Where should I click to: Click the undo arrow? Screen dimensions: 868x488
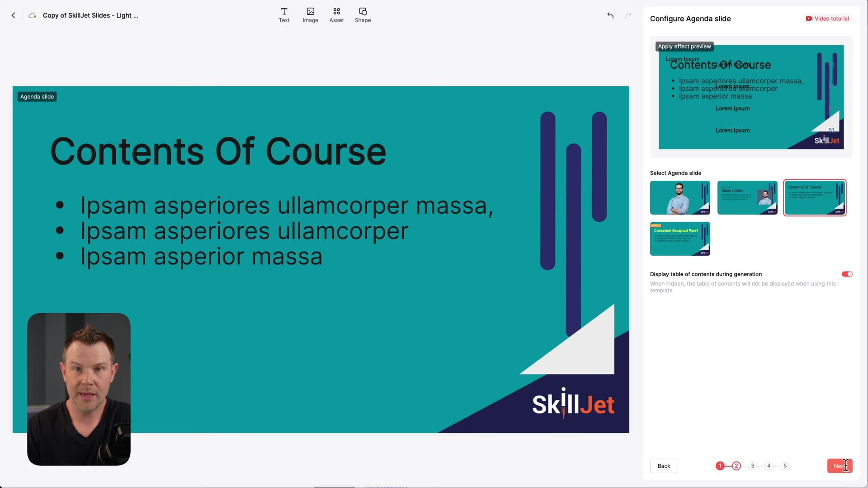(610, 15)
